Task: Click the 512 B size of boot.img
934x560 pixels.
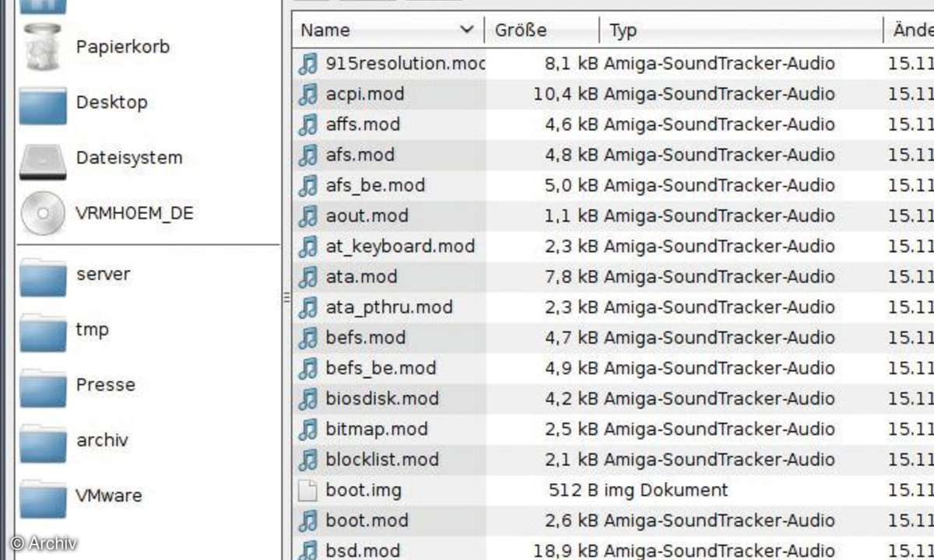Action: [x=572, y=490]
